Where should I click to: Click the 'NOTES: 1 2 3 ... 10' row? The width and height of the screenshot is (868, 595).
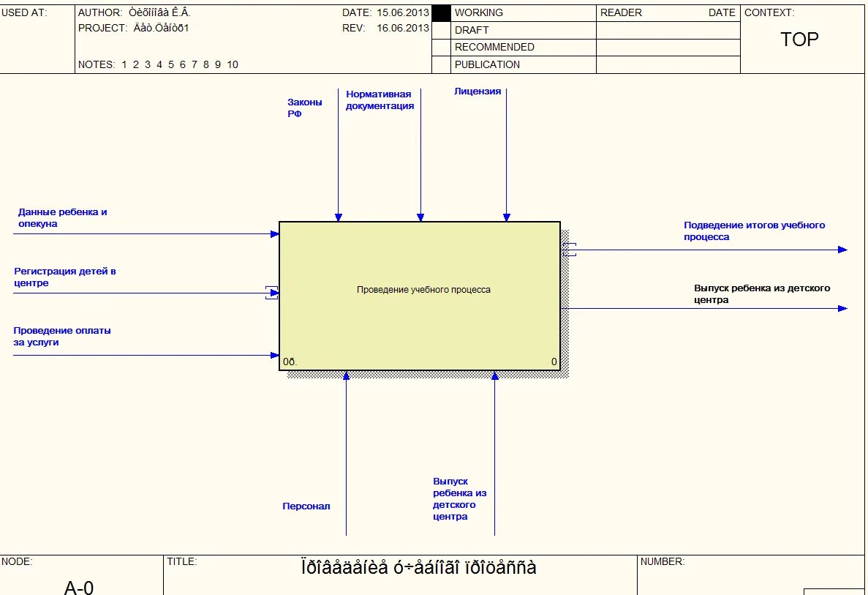(x=158, y=65)
